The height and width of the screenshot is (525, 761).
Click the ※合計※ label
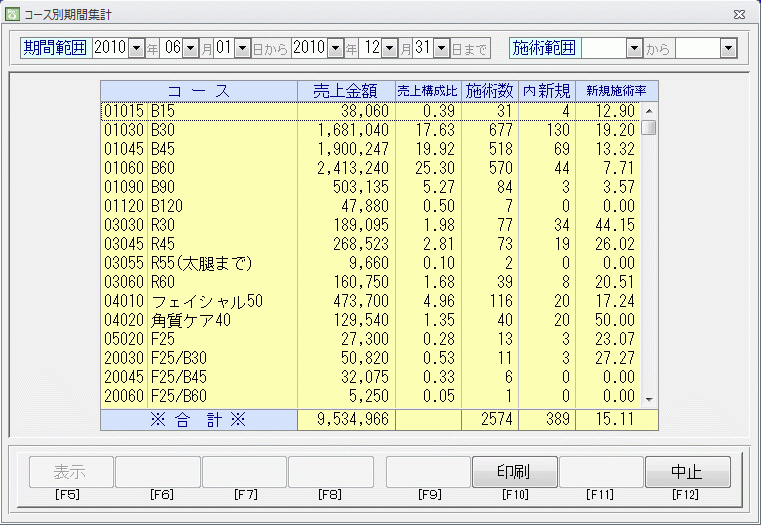coord(198,420)
